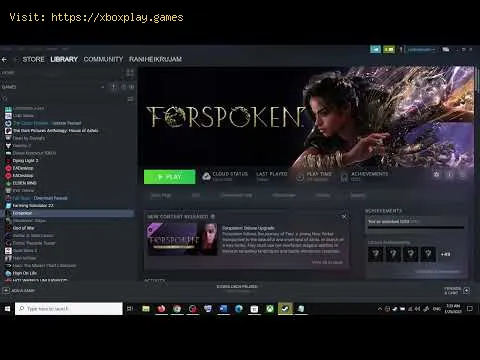Viewport: 480px width, 360px height.
Task: Open the Microsoft Edge taskbar icon
Action: click(239, 309)
